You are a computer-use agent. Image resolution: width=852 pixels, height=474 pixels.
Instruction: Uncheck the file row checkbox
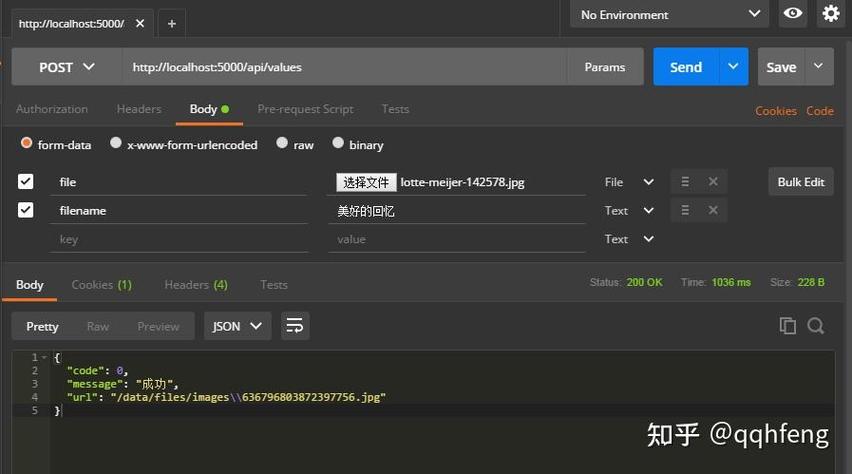coord(26,182)
